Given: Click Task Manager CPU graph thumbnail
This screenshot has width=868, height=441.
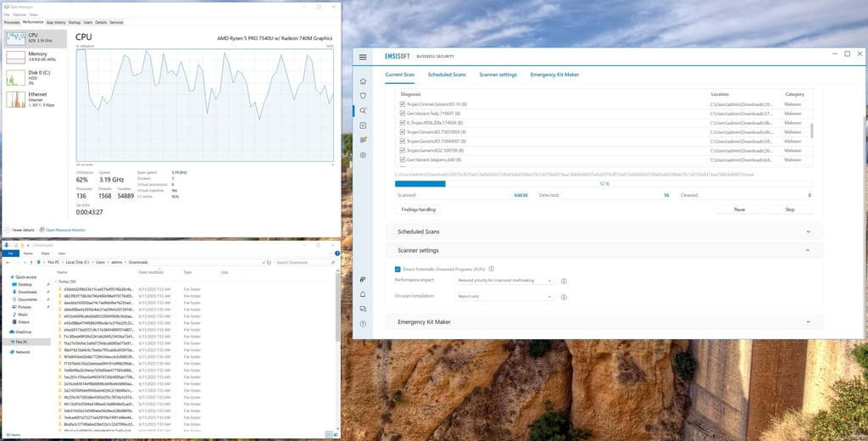Looking at the screenshot, I should pyautogui.click(x=16, y=38).
